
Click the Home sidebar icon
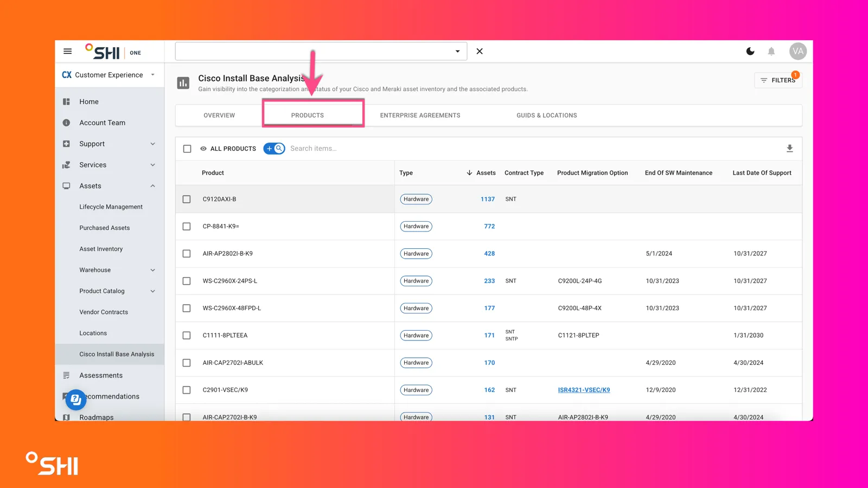[66, 101]
